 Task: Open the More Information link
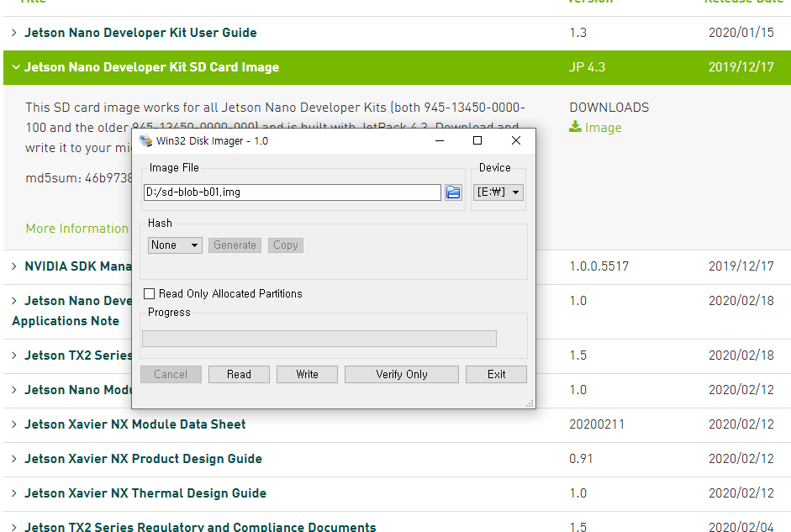[77, 229]
